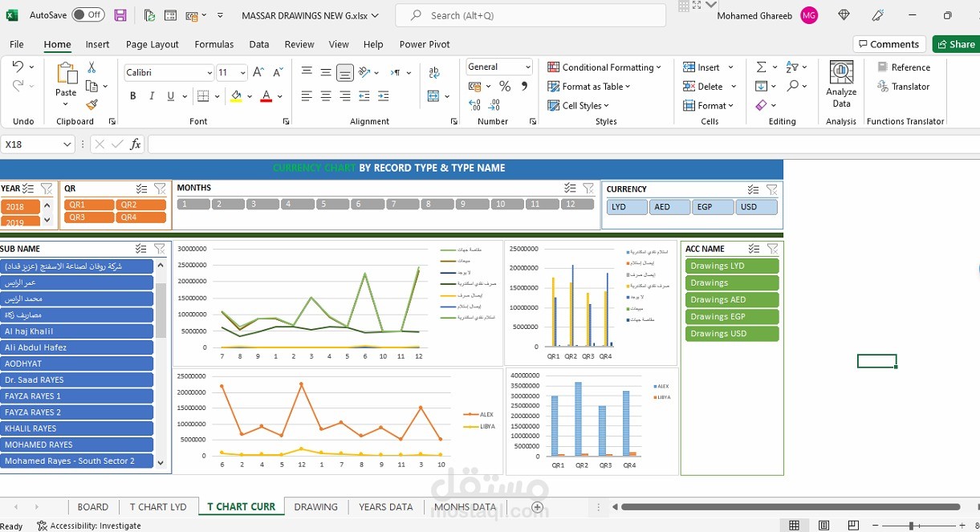This screenshot has width=980, height=532.
Task: Open the T CHART LYD sheet tab
Action: tap(158, 507)
